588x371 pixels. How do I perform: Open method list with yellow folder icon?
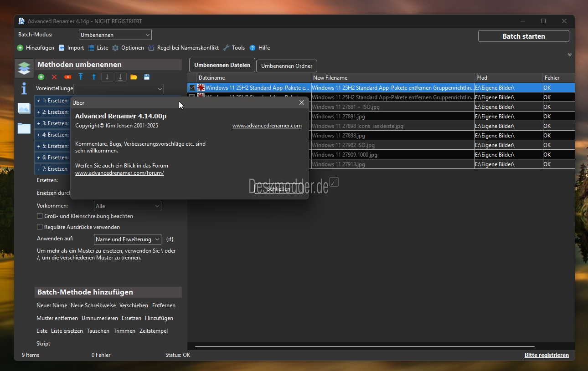click(134, 77)
